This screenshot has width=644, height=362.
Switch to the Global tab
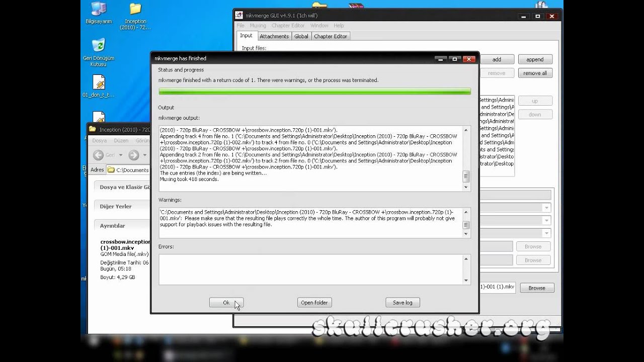coord(301,36)
